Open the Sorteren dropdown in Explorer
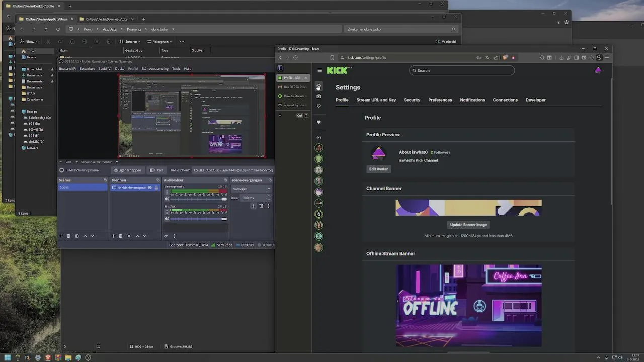644x362 pixels. point(130,42)
